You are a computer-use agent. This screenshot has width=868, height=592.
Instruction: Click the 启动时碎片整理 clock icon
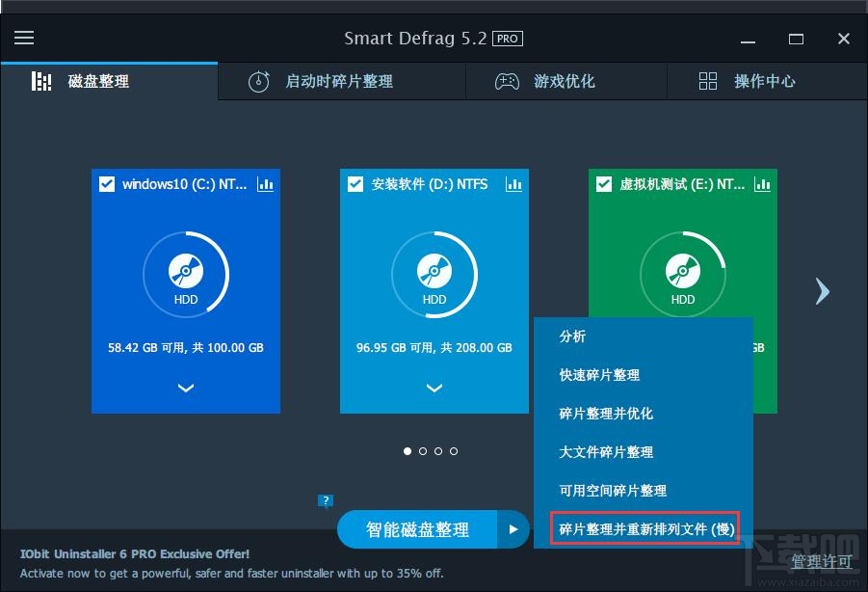pos(258,82)
